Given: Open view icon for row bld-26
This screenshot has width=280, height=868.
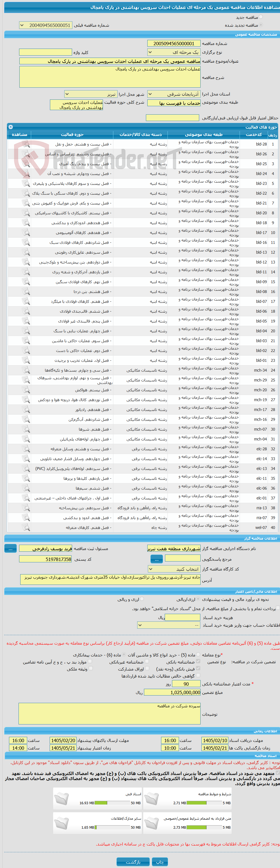Looking at the screenshot, I should coord(26,154).
